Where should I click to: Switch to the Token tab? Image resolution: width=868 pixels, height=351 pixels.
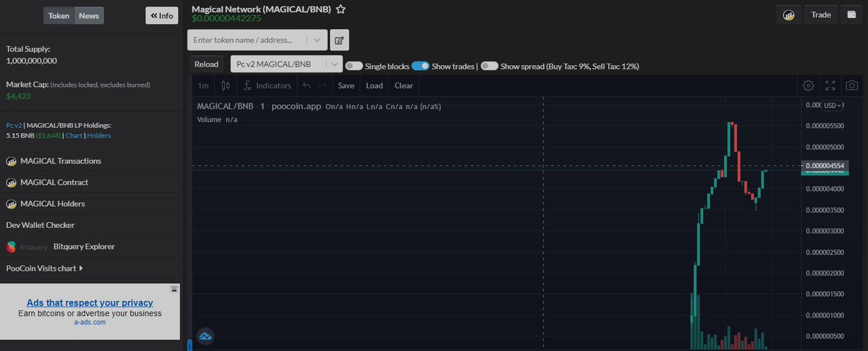pos(59,15)
